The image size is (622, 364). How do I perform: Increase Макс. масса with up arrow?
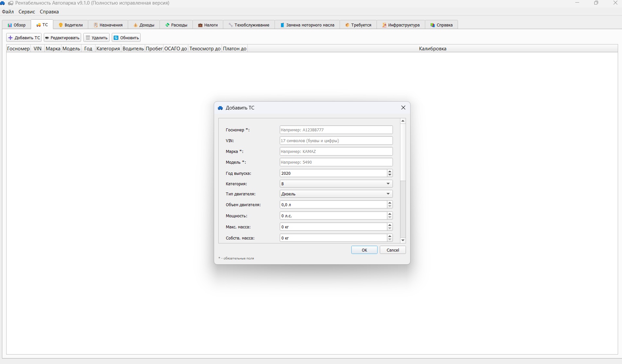click(x=390, y=225)
